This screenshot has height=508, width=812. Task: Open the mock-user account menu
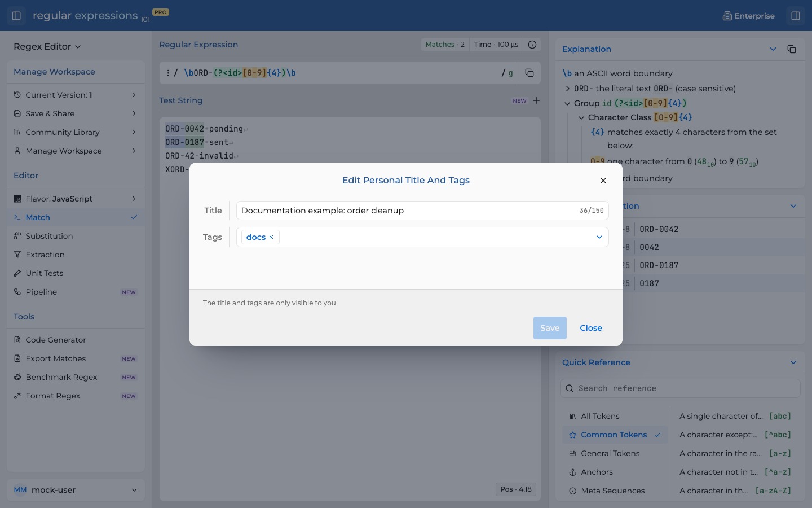click(76, 490)
